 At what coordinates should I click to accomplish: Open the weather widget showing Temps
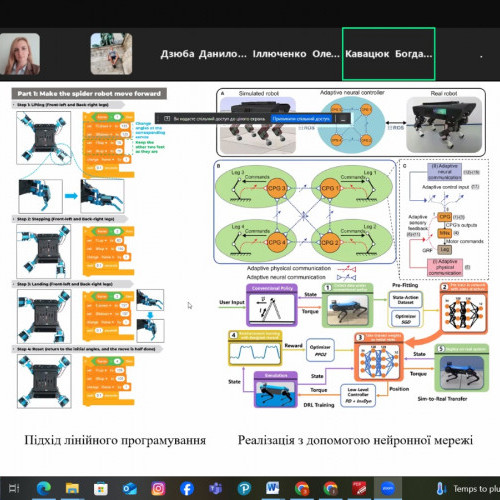(x=468, y=489)
